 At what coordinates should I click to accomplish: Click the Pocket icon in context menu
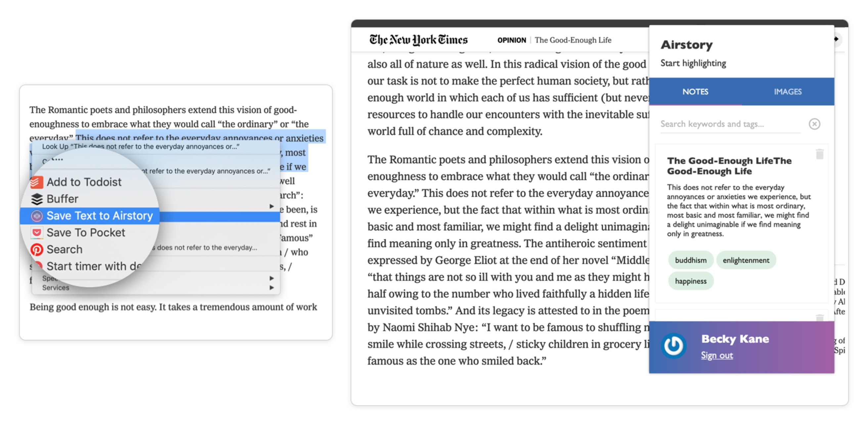(37, 233)
